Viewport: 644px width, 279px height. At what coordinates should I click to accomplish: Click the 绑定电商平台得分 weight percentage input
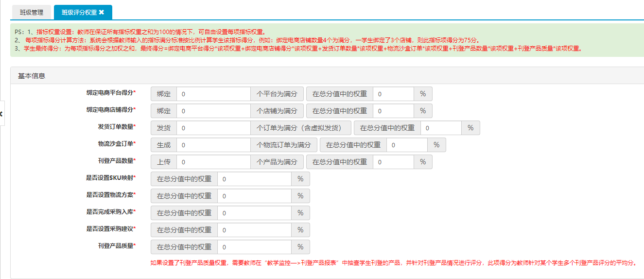click(x=393, y=94)
